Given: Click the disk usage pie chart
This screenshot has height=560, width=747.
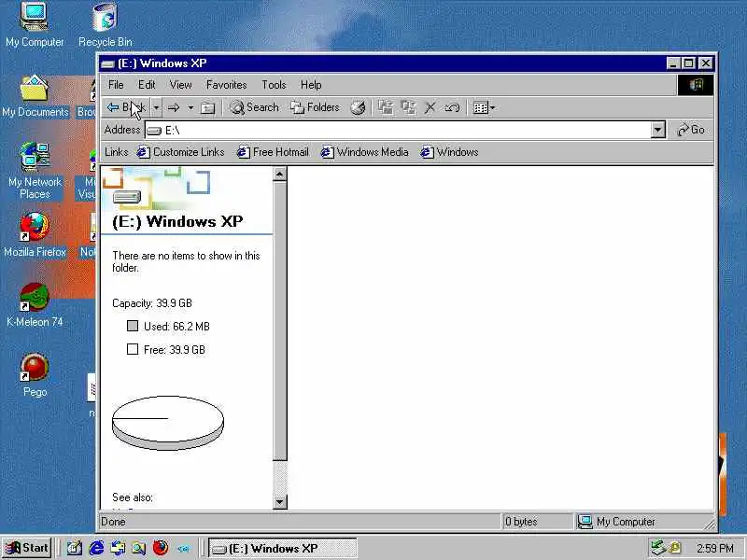Looking at the screenshot, I should [168, 423].
